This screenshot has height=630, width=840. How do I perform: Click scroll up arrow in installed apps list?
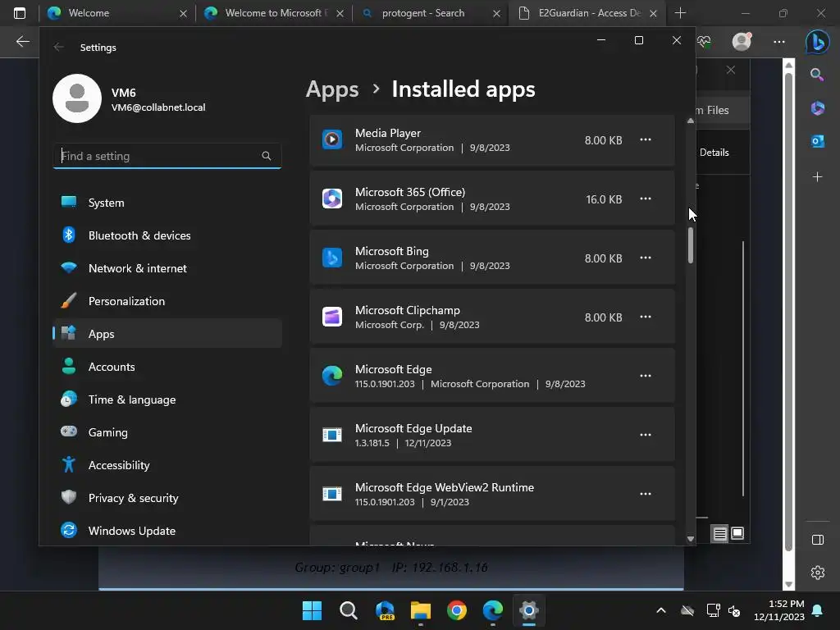(x=691, y=121)
